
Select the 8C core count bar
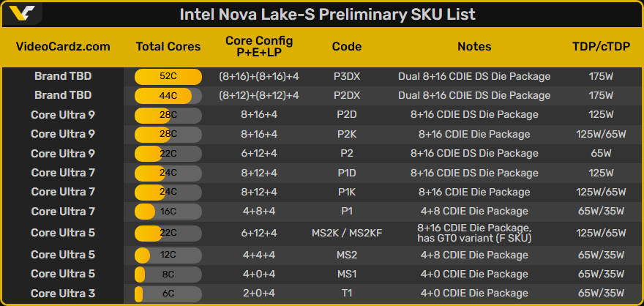tap(168, 275)
